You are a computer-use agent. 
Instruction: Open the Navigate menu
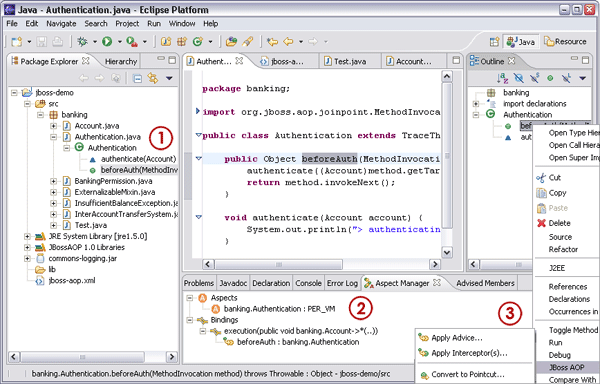point(61,24)
